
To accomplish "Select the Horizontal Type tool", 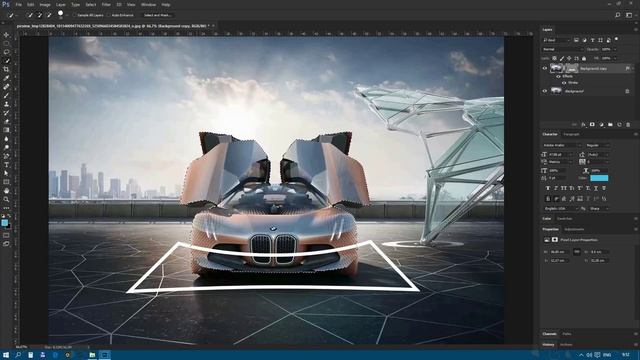I will point(6,164).
